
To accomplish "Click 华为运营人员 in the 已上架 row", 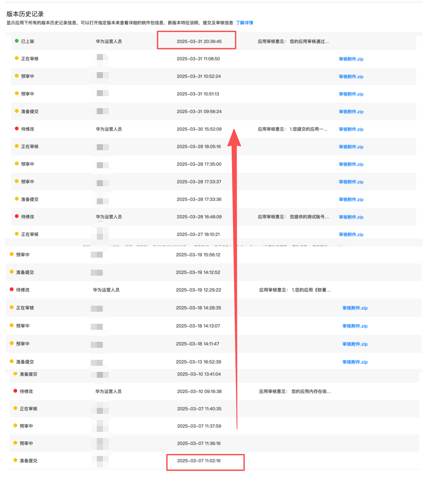I will (109, 41).
